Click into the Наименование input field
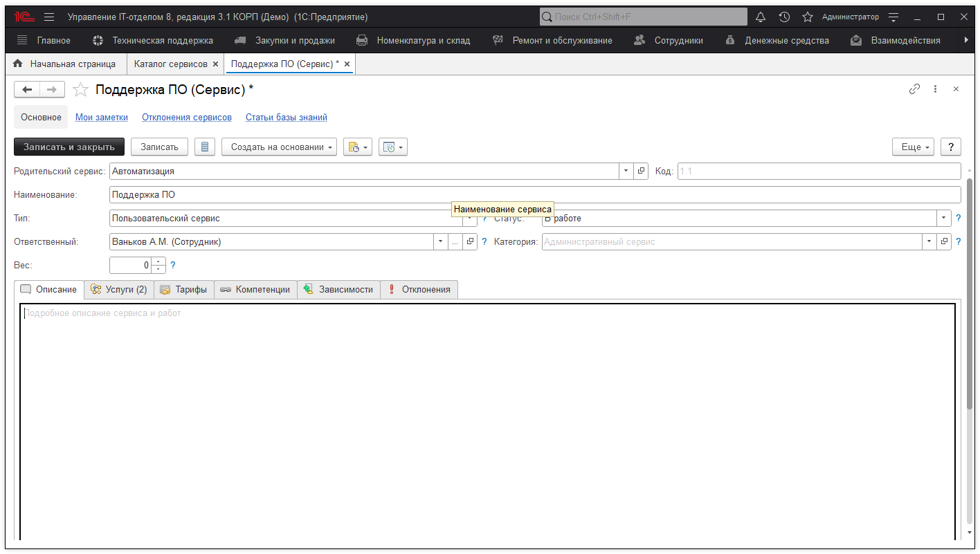 click(534, 195)
